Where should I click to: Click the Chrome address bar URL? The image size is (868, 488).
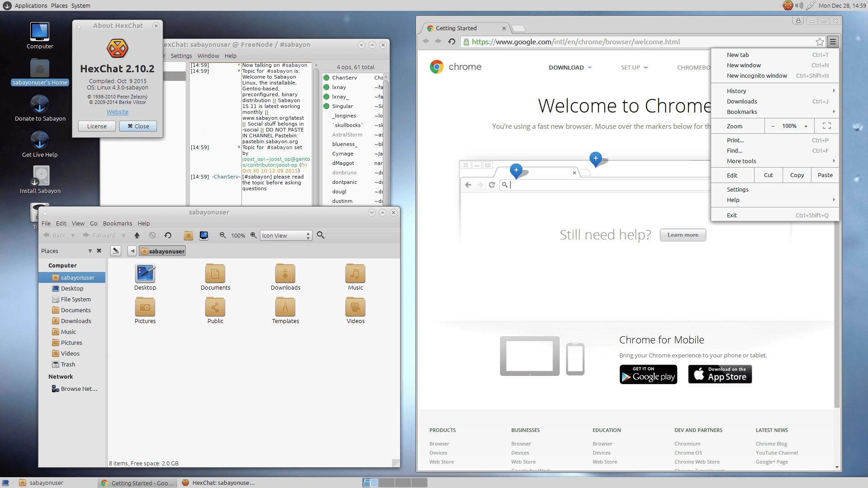576,42
